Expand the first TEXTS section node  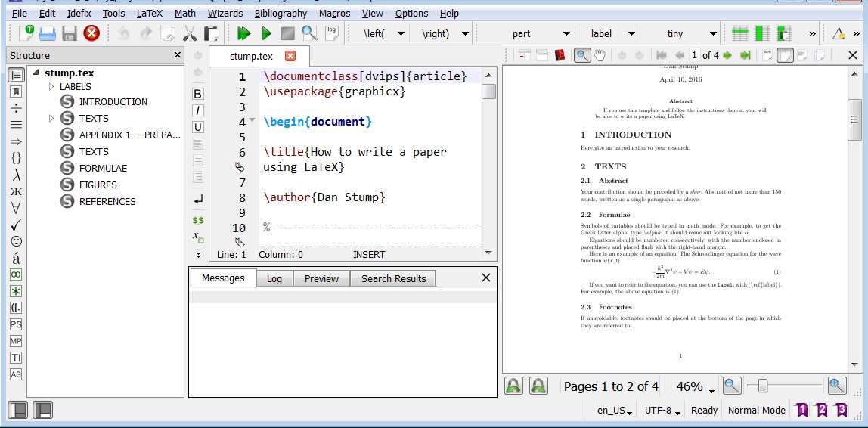pos(51,118)
